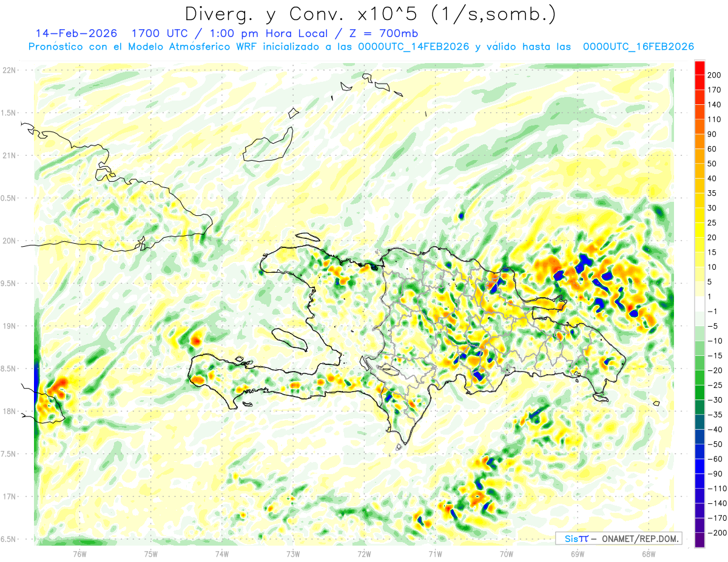Viewport: 728px width, 562px height.
Task: Click the '19N' latitude label
Action: [x=9, y=326]
